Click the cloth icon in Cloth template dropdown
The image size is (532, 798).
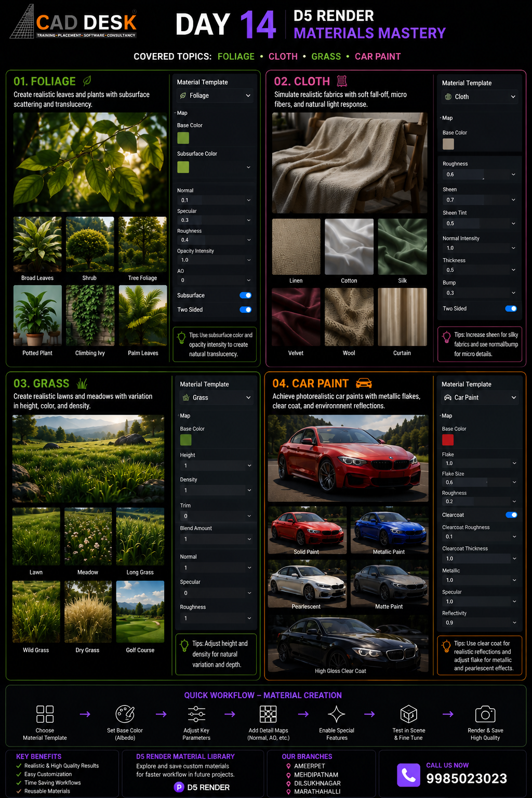tap(448, 97)
